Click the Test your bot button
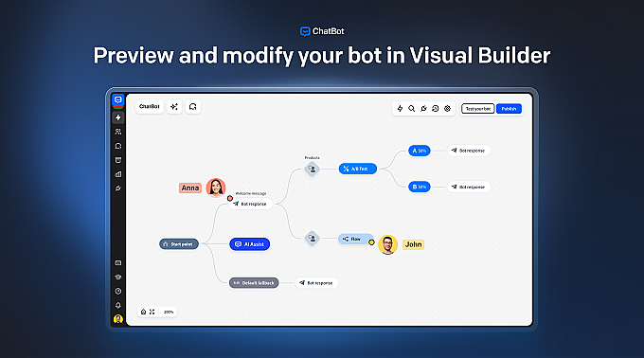The image size is (644, 358). click(x=477, y=108)
